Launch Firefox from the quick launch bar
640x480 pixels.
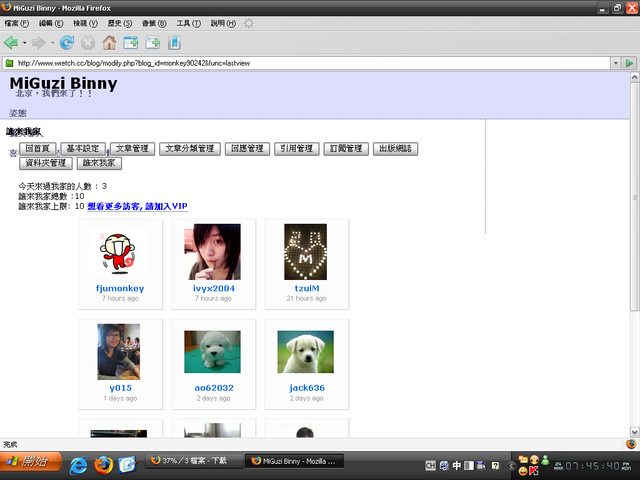[104, 465]
